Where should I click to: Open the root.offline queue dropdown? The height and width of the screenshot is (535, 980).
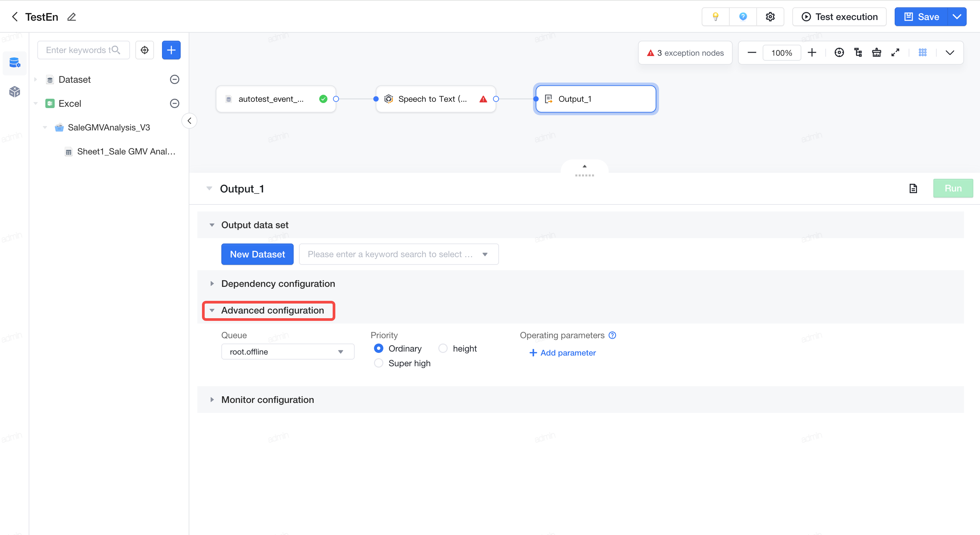tap(288, 352)
